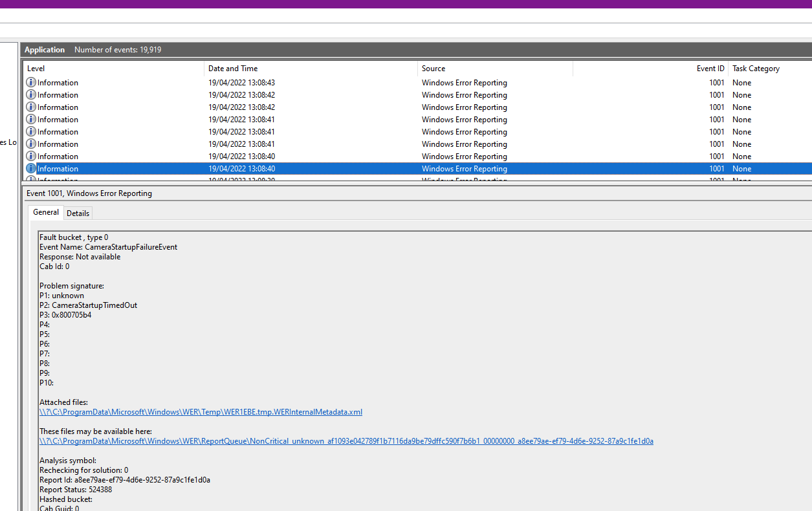Switch to the Details tab
This screenshot has height=511, width=812.
[78, 213]
